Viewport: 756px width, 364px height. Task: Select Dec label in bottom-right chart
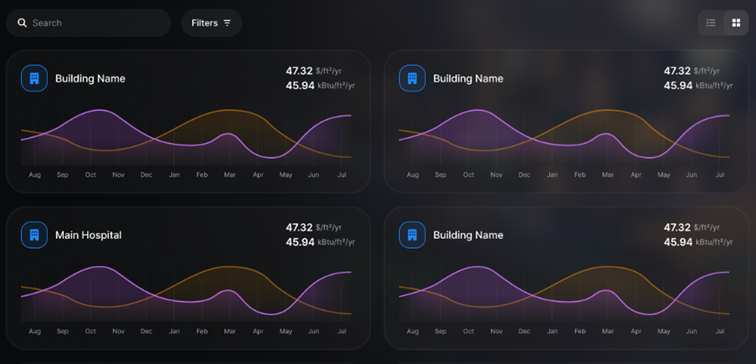(x=524, y=331)
